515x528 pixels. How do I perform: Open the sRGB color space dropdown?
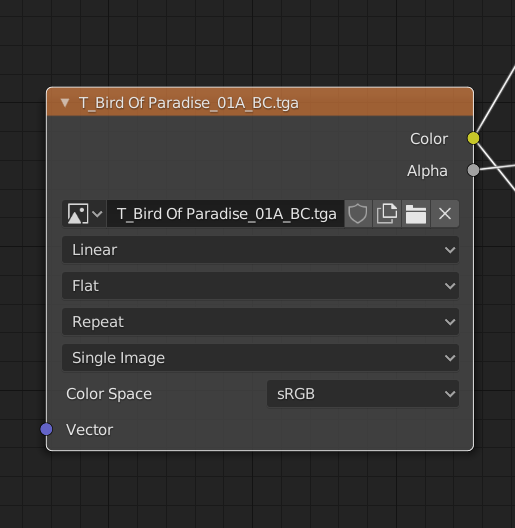click(x=363, y=394)
